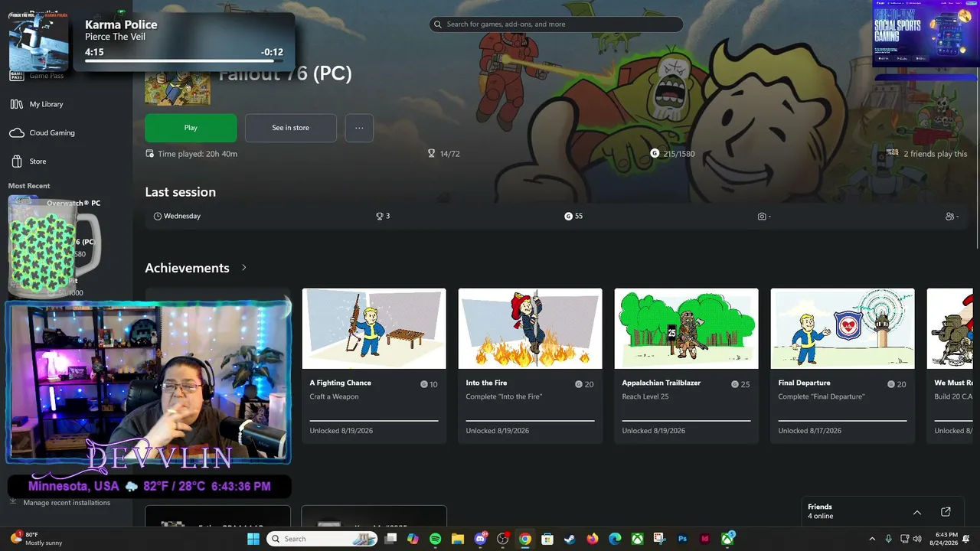Click the 215/1580 Gamerscore text

[679, 154]
